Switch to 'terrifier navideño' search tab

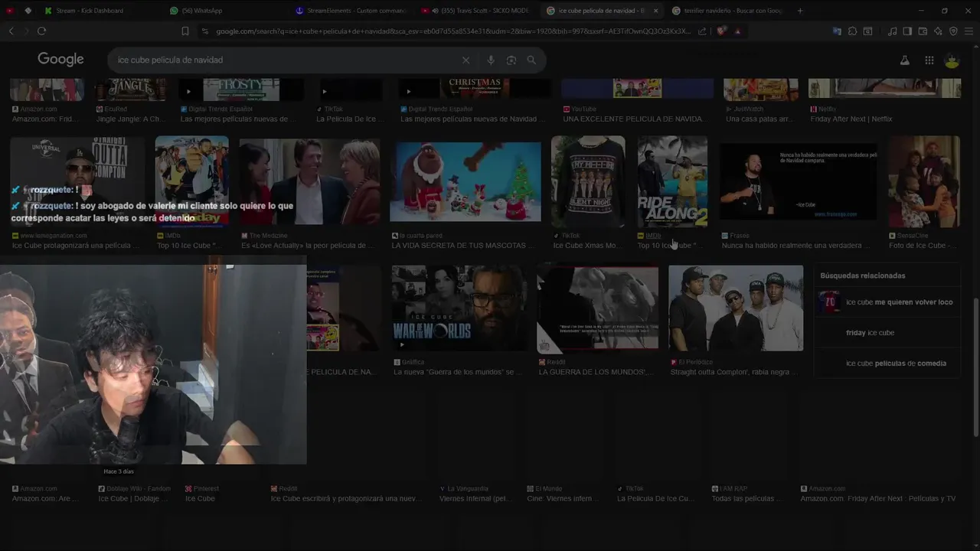click(x=727, y=11)
